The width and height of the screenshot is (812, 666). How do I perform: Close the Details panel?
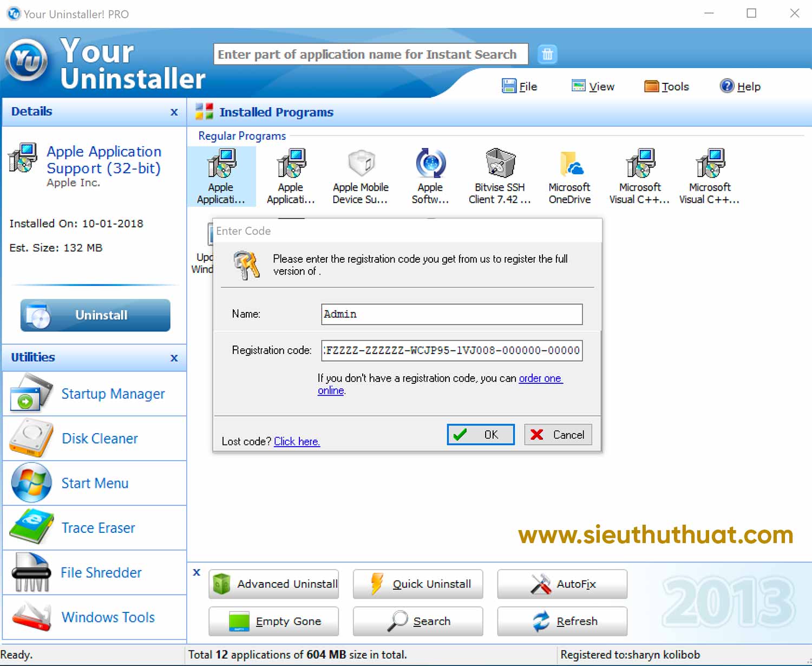(174, 112)
